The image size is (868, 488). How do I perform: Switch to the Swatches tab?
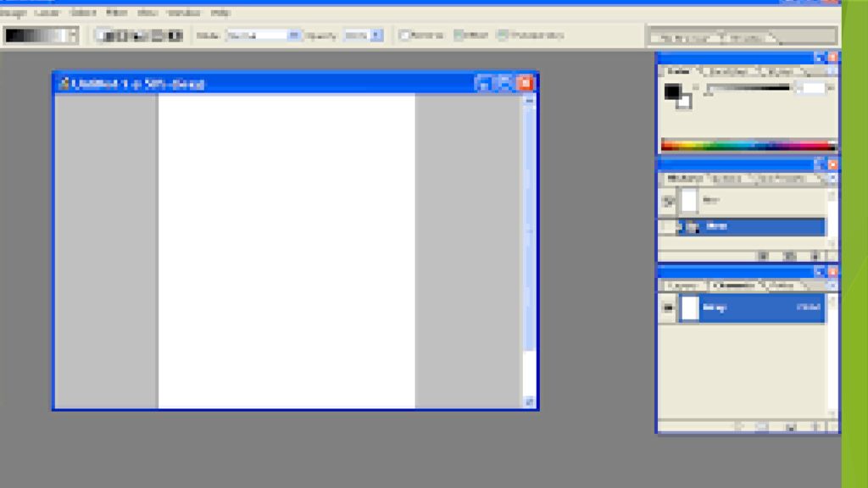(x=728, y=71)
